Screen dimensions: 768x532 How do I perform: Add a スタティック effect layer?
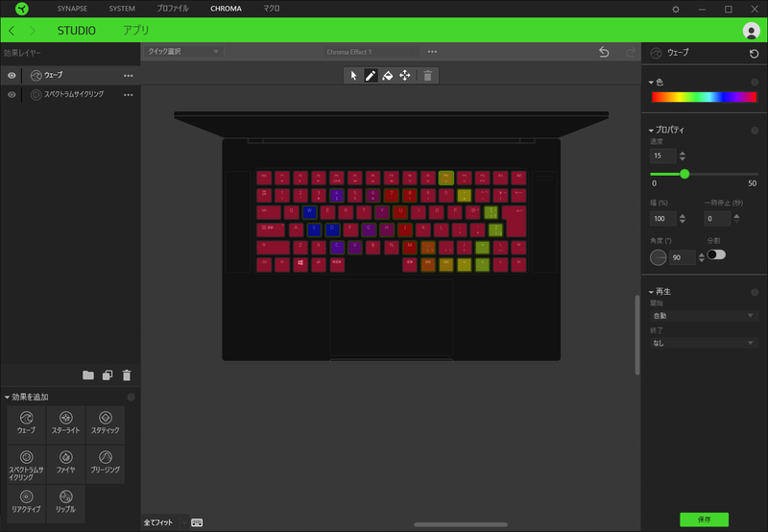(106, 423)
